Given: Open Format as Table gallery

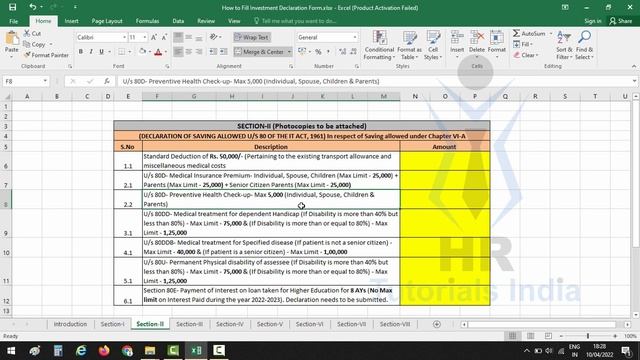Looking at the screenshot, I should (x=409, y=45).
